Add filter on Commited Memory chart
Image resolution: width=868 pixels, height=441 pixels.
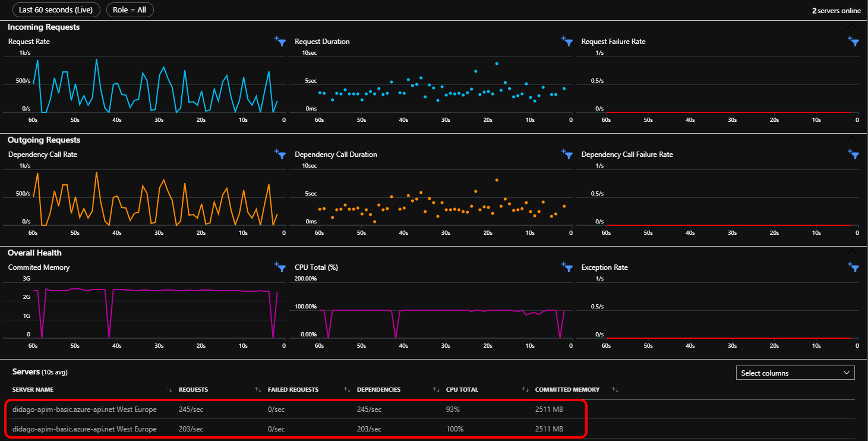click(280, 267)
